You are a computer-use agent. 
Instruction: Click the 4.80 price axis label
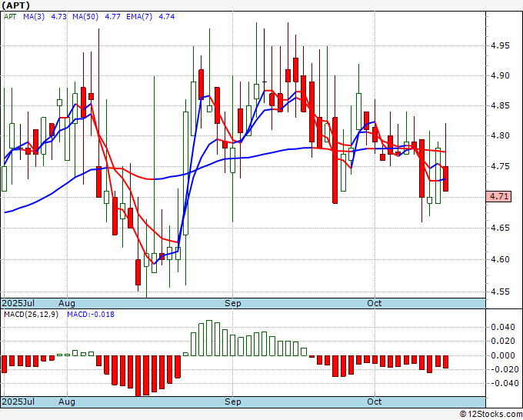coord(501,136)
